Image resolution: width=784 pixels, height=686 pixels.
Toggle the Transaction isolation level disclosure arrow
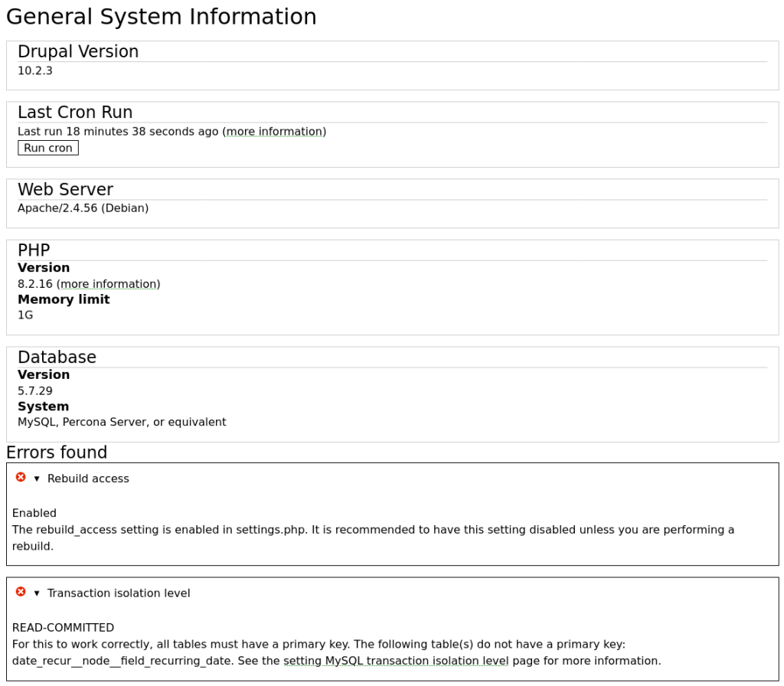(35, 593)
